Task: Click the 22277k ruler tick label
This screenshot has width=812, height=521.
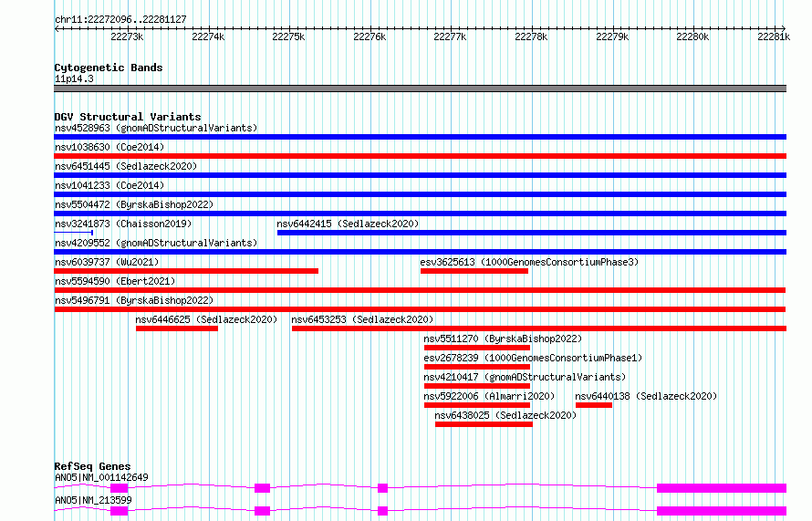Action: point(450,36)
